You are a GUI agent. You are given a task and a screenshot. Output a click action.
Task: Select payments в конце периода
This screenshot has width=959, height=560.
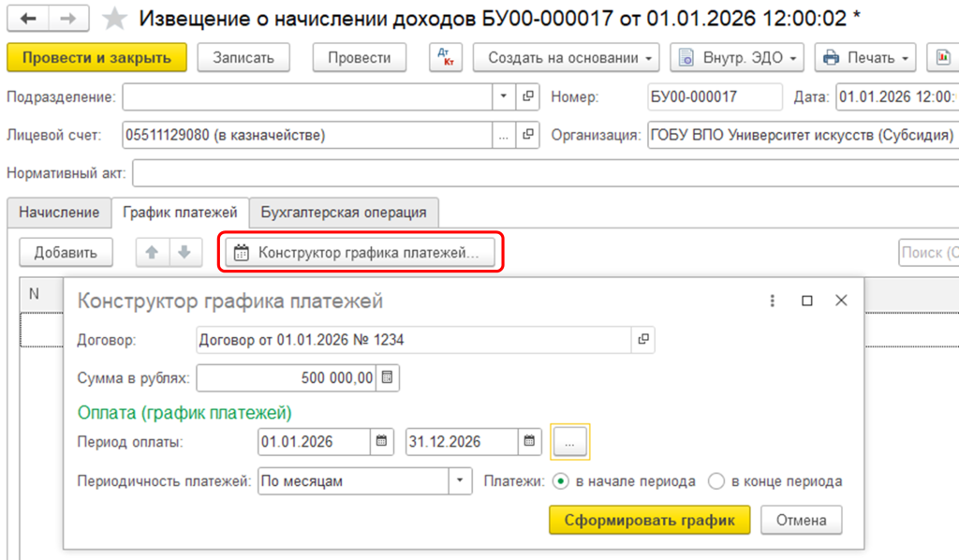pyautogui.click(x=716, y=481)
